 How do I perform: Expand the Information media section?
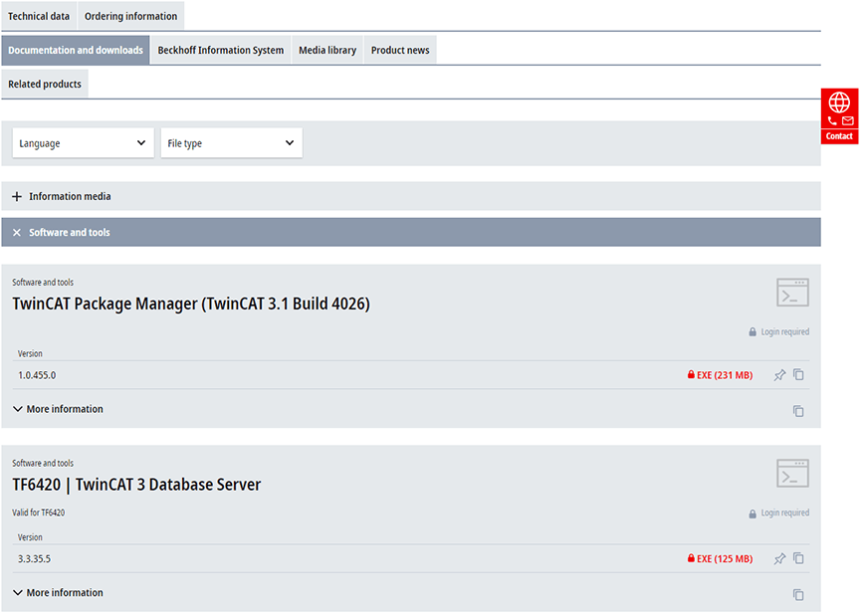411,196
